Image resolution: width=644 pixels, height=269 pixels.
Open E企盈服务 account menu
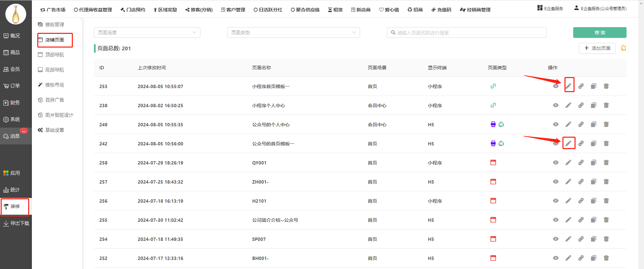(x=600, y=8)
